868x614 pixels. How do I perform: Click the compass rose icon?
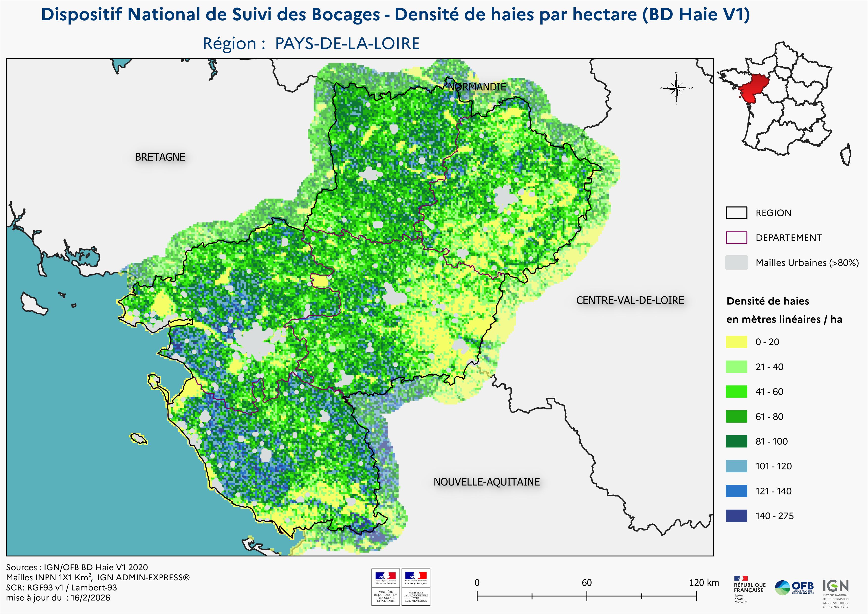tap(677, 88)
